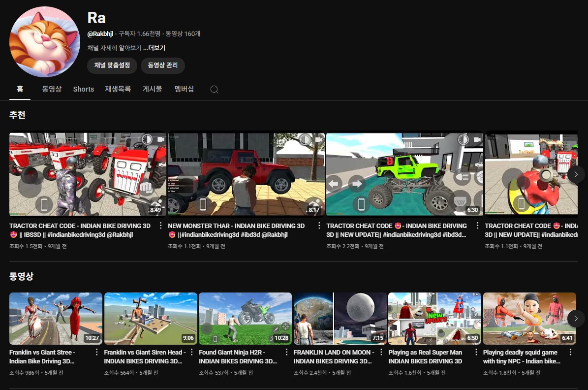
Task: Open three-dot menu for Found Giant Ninja H2R
Action: 286,352
